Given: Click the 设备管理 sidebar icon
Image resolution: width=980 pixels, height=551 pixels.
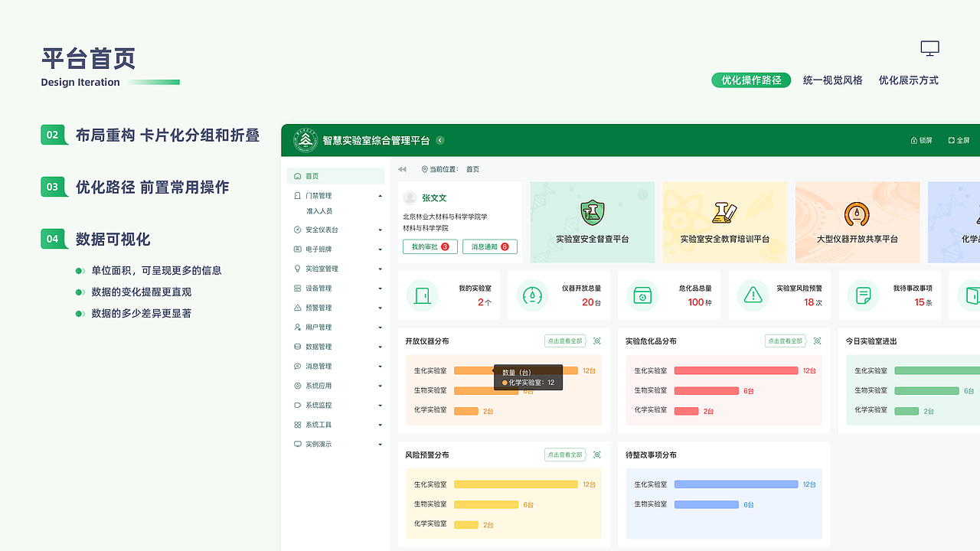Looking at the screenshot, I should point(298,289).
